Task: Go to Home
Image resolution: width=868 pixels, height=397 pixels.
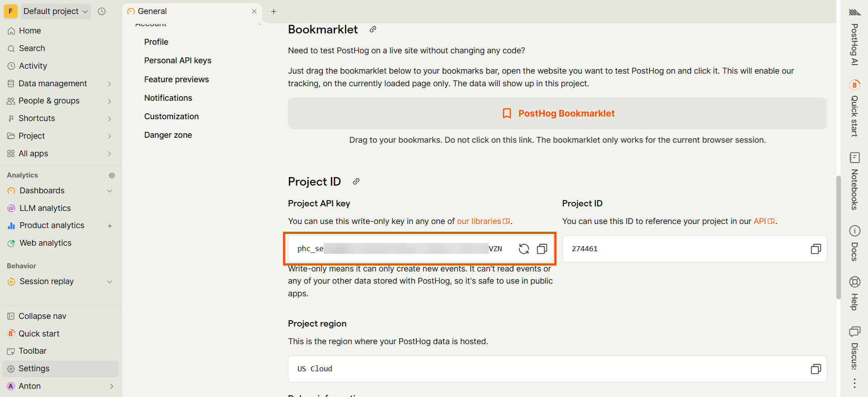Action: [61, 31]
